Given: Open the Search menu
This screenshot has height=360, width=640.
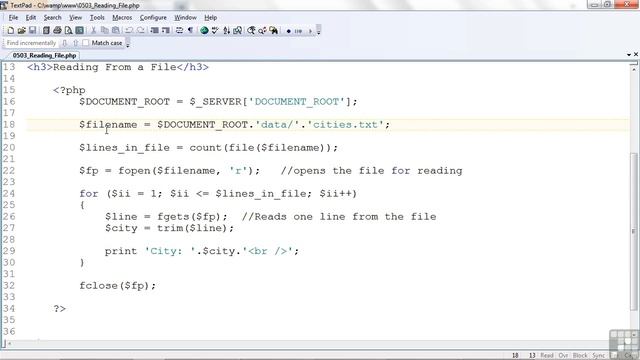Looking at the screenshot, I should (x=52, y=18).
